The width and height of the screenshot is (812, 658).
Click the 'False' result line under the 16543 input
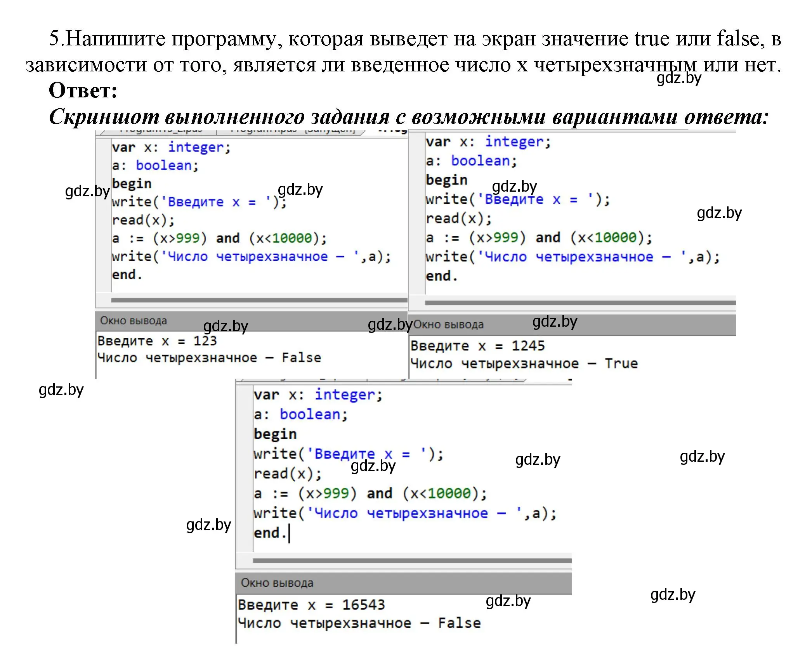click(x=359, y=623)
